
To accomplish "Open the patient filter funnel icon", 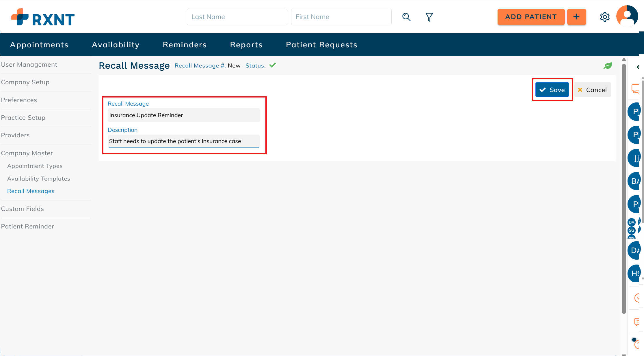I will (x=429, y=17).
